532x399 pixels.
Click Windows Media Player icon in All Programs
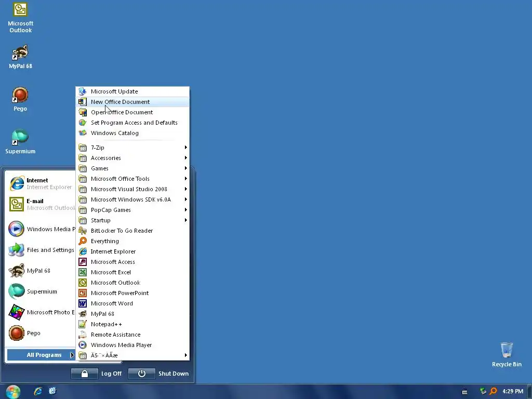pos(83,345)
